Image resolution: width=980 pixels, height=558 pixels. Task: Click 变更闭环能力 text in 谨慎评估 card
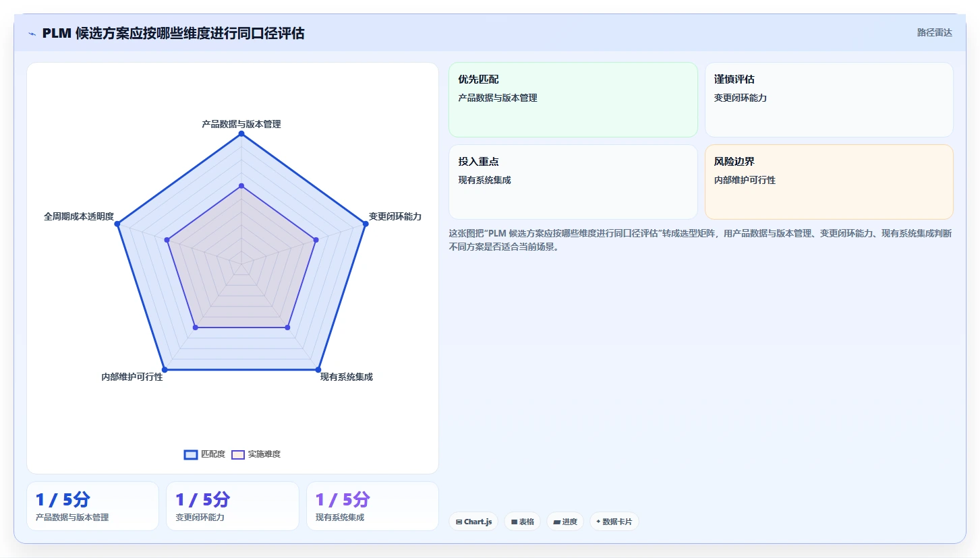741,98
